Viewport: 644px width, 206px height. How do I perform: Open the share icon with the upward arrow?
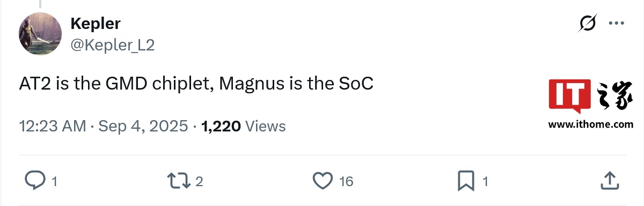click(609, 180)
